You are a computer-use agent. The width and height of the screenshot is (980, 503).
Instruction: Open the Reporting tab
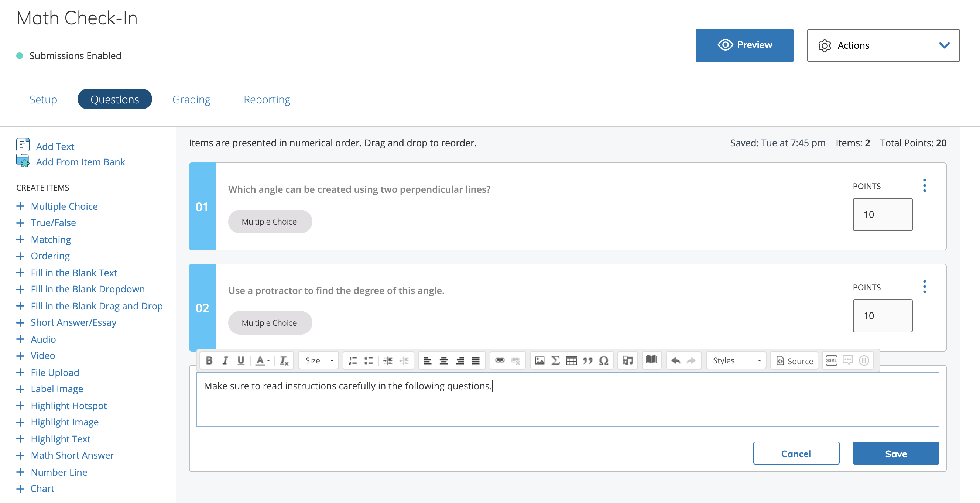(267, 99)
